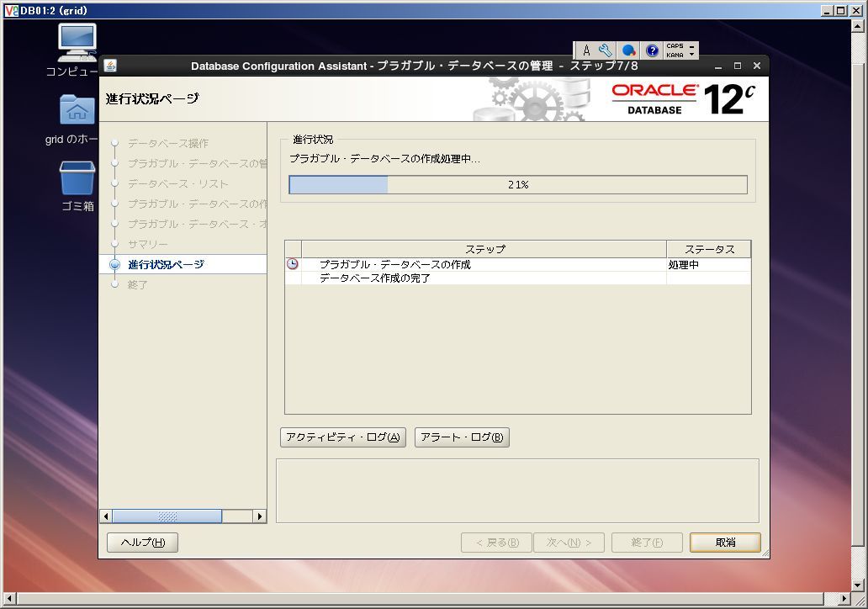Click the VNC viewer scroll down arrow

point(857,585)
